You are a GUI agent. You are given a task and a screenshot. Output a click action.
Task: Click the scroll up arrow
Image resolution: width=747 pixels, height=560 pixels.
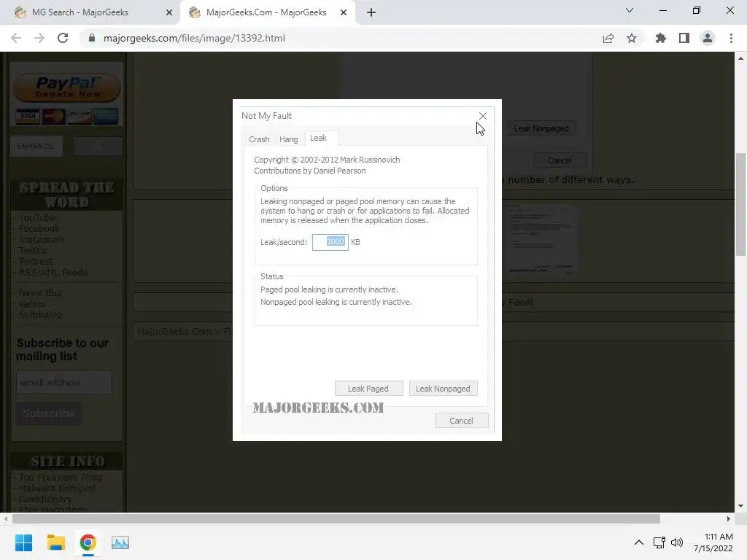[740, 58]
